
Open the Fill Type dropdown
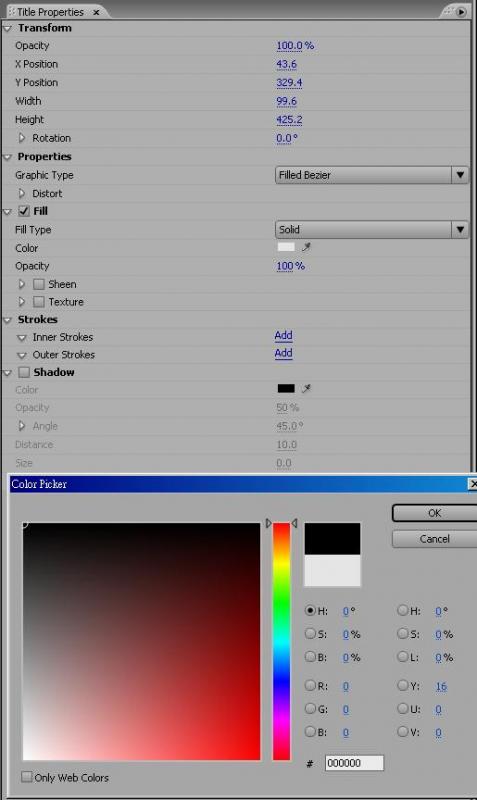(x=371, y=230)
